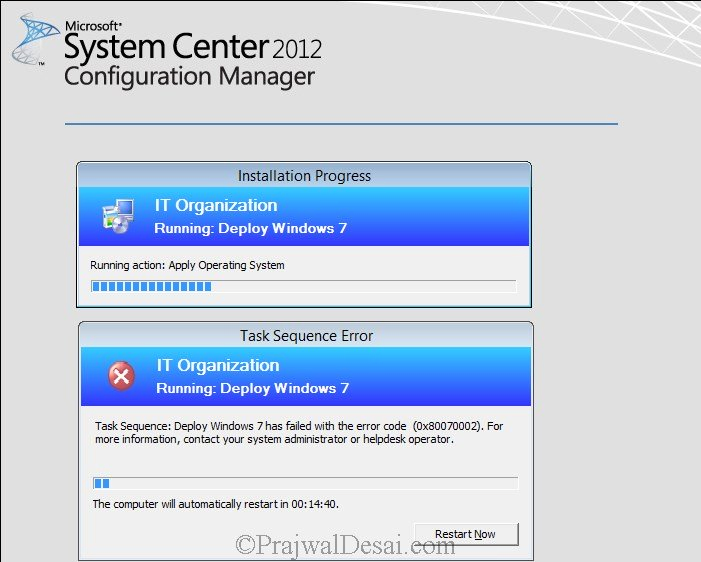The width and height of the screenshot is (701, 562).
Task: Click the Apply Operating System progress bar
Action: point(304,286)
